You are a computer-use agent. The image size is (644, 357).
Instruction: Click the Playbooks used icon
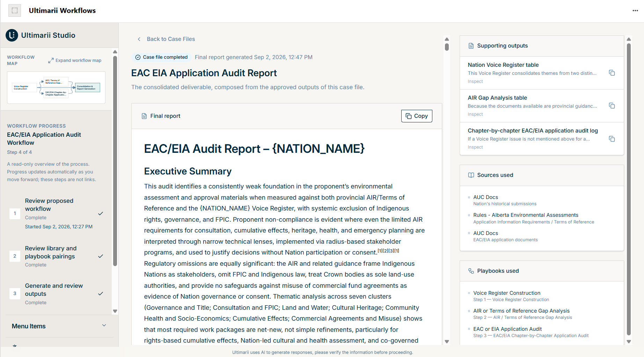tap(471, 271)
